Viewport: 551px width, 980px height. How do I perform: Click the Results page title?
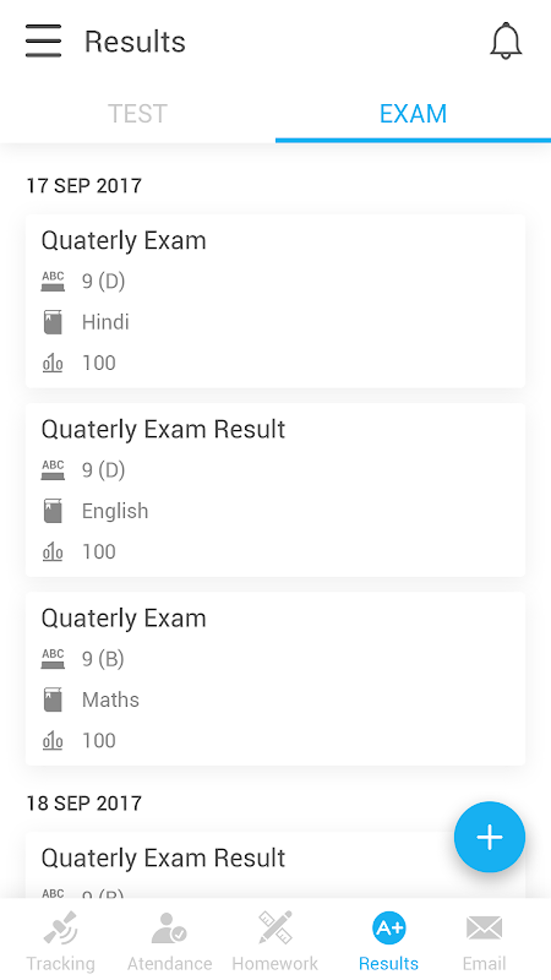(135, 42)
